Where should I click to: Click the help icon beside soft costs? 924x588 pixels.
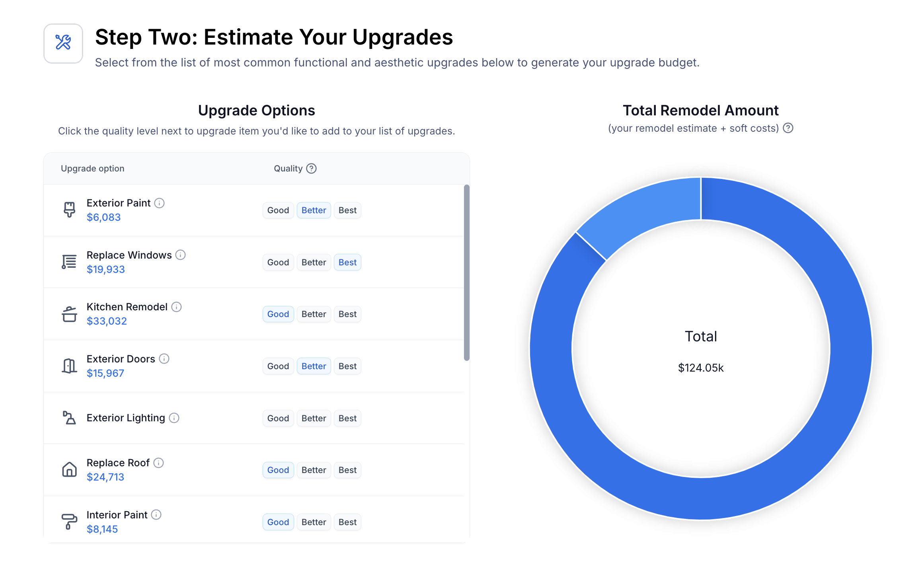[788, 128]
